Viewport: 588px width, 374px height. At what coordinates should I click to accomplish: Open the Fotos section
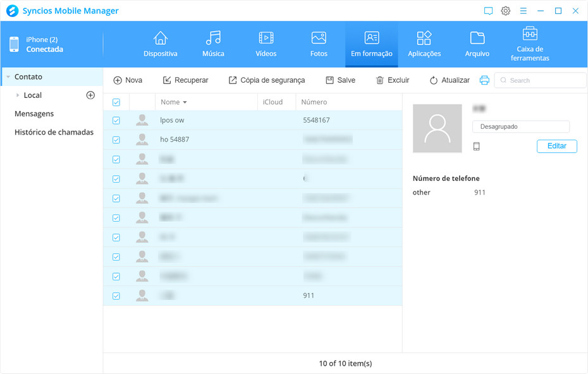319,44
